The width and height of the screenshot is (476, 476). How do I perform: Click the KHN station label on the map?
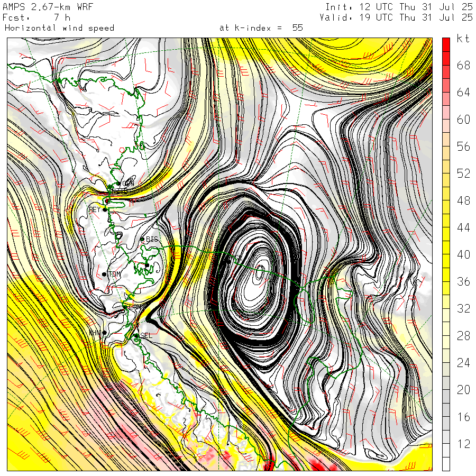tap(95, 333)
